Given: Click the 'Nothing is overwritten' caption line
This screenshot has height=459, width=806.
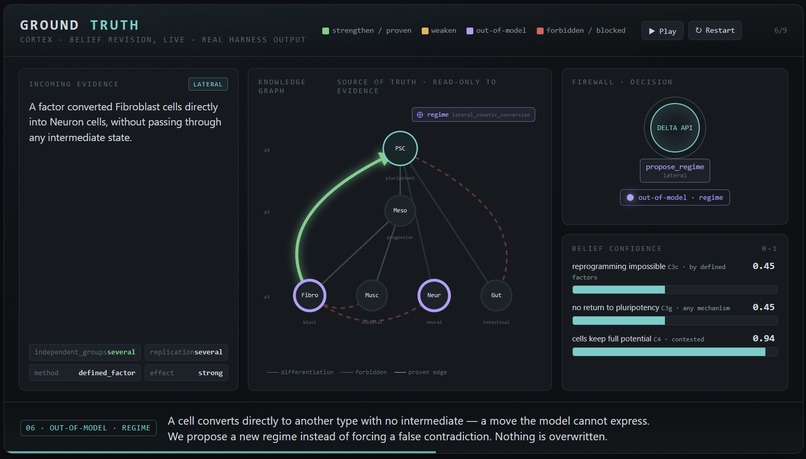Looking at the screenshot, I should (387, 436).
